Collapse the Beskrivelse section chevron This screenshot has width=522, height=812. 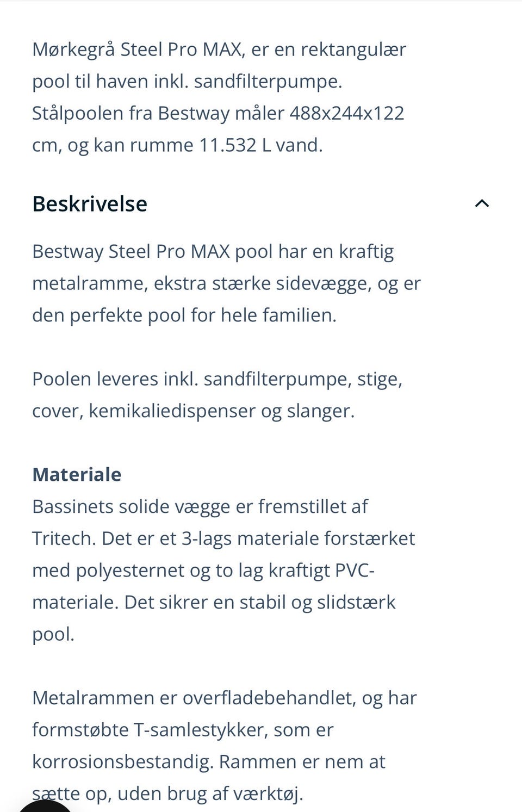point(482,204)
